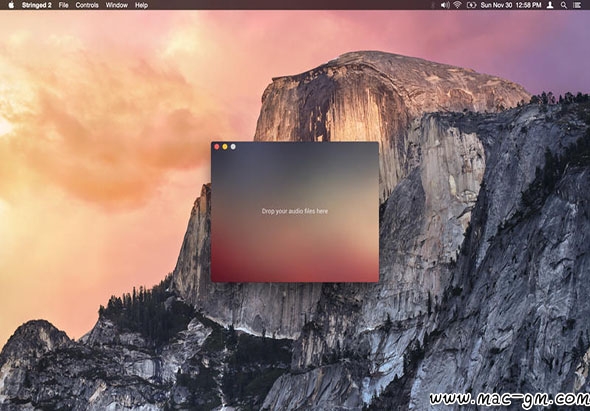Click the battery charging status icon
This screenshot has height=411, width=590.
[x=471, y=5]
